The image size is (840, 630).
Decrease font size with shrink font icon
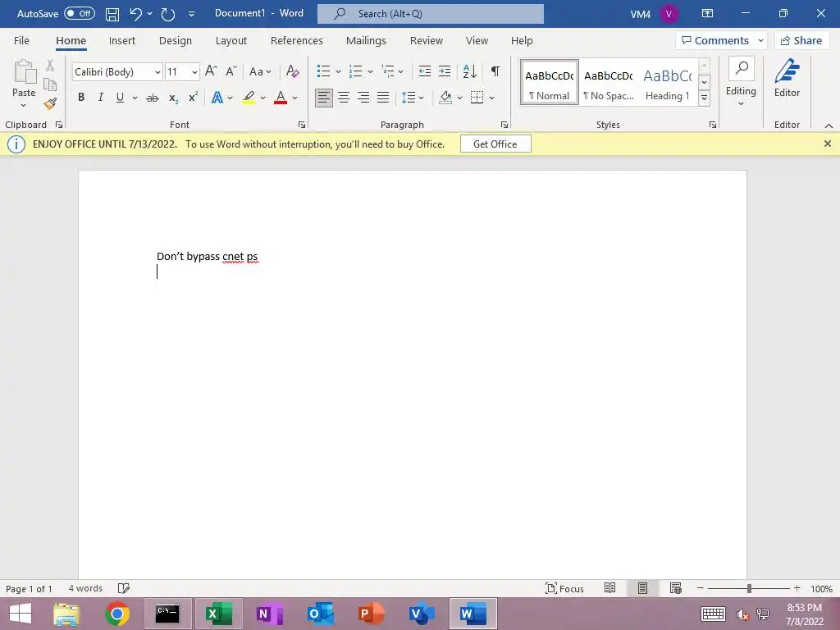[x=231, y=71]
